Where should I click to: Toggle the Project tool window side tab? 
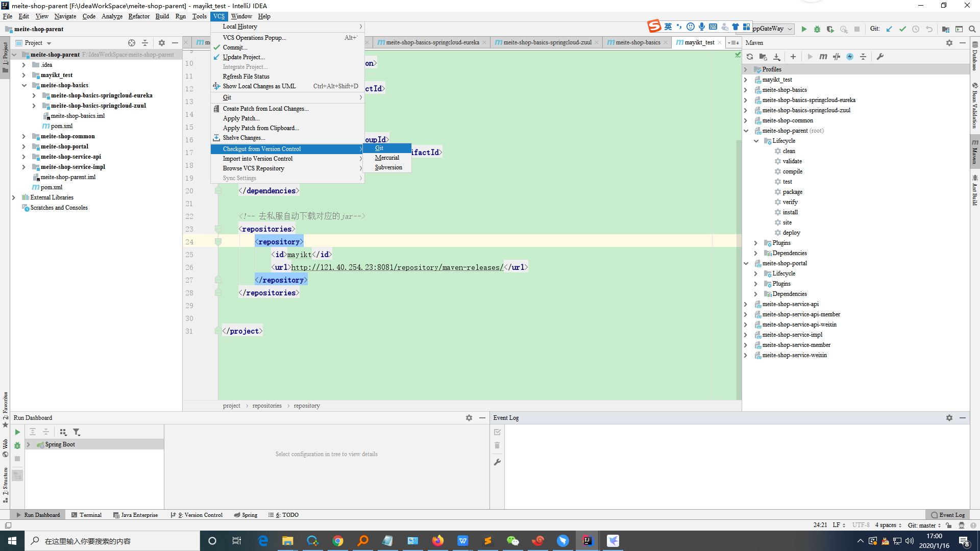point(5,58)
